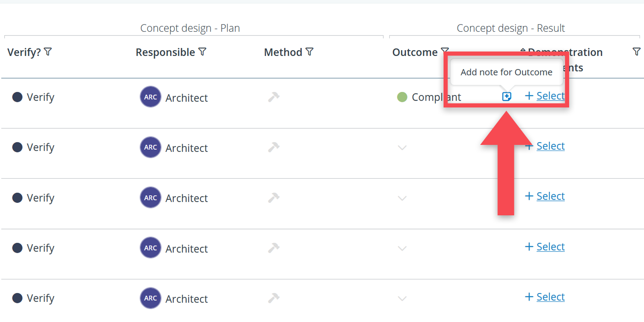This screenshot has height=322, width=644.
Task: Click the Verify? column filter icon
Action: click(x=48, y=52)
